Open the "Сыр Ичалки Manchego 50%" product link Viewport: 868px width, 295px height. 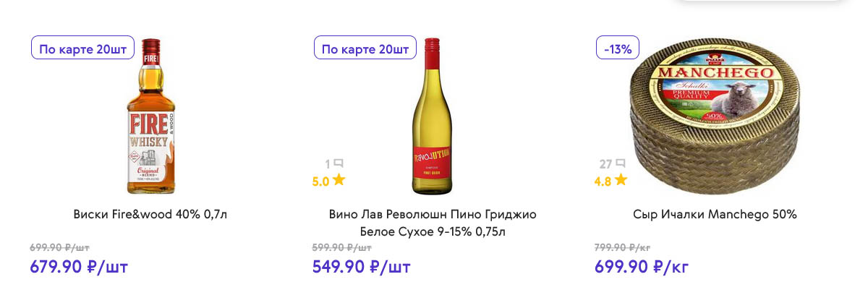pos(715,215)
